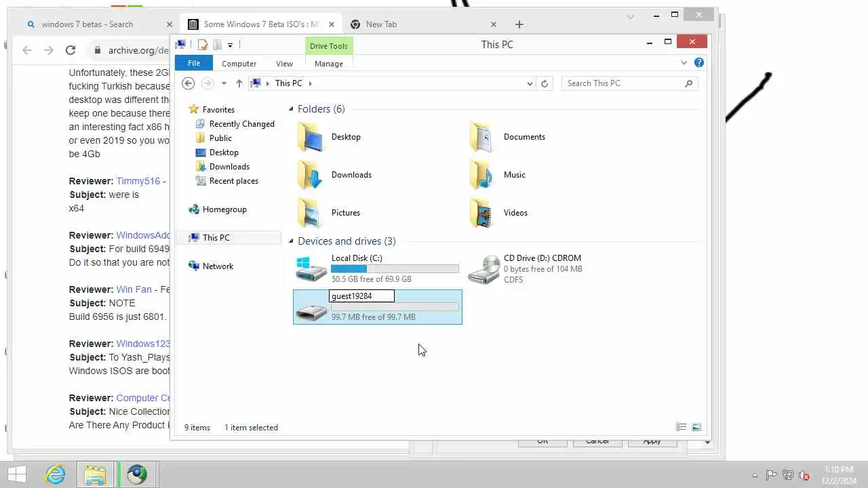Switch to the View ribbon tab
This screenshot has height=488, width=868.
[x=284, y=64]
